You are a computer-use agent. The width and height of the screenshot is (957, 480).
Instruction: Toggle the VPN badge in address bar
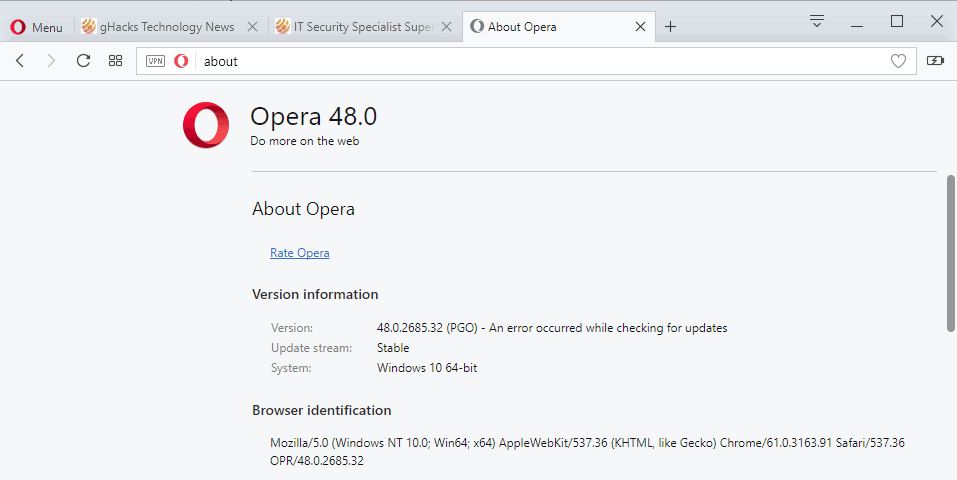tap(156, 61)
